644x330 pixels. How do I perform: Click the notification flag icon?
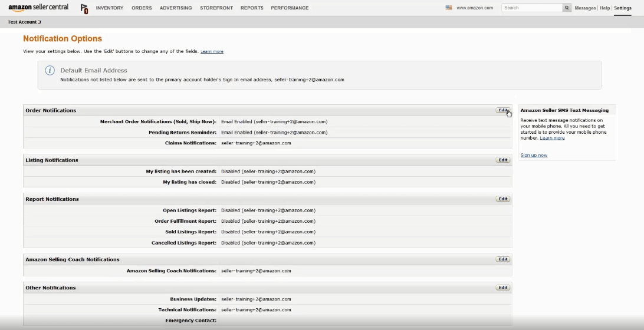[84, 9]
